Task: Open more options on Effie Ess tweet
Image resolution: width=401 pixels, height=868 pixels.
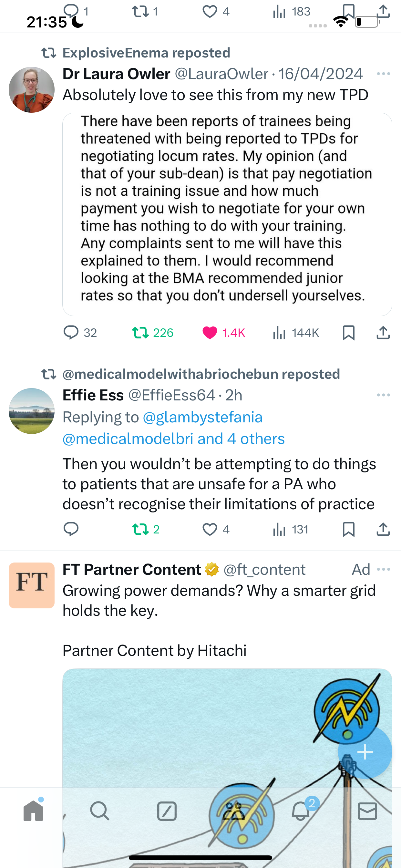Action: [x=384, y=395]
